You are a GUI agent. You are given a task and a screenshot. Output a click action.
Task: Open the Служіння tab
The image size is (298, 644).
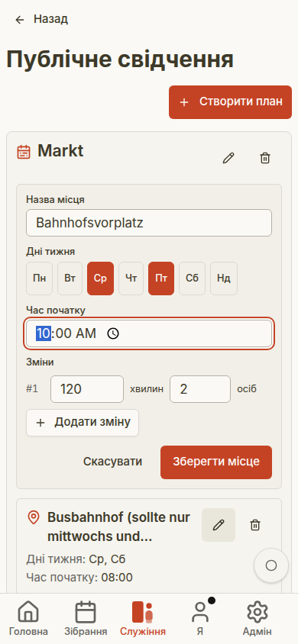pos(143,618)
